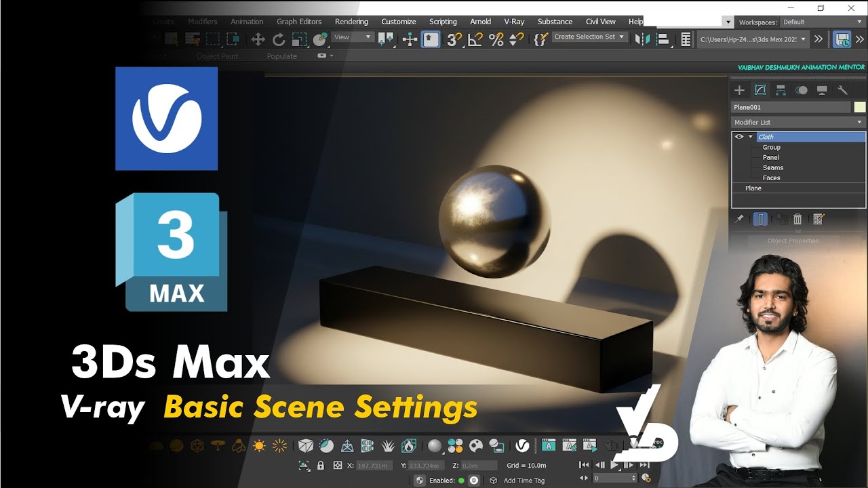Viewport: 868px width, 488px height.
Task: Open the Motion panel tab
Action: (x=802, y=90)
